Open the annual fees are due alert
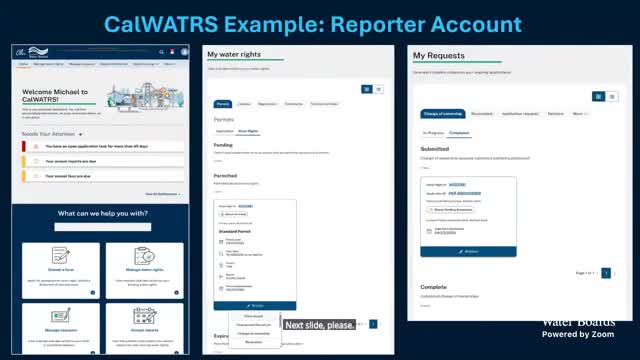The height and width of the screenshot is (360, 640). pos(103,176)
